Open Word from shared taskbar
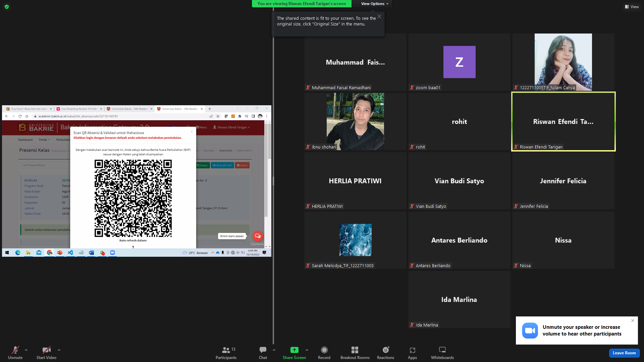 [x=92, y=253]
